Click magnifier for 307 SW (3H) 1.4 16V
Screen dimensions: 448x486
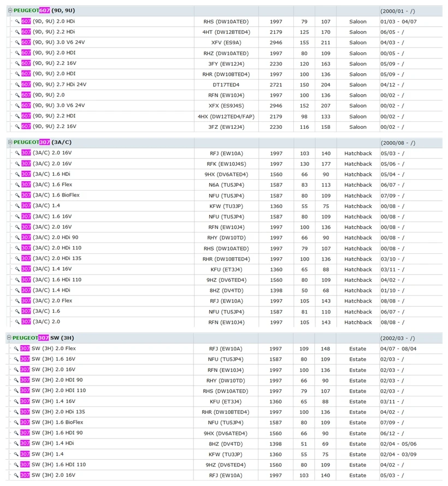coord(16,401)
